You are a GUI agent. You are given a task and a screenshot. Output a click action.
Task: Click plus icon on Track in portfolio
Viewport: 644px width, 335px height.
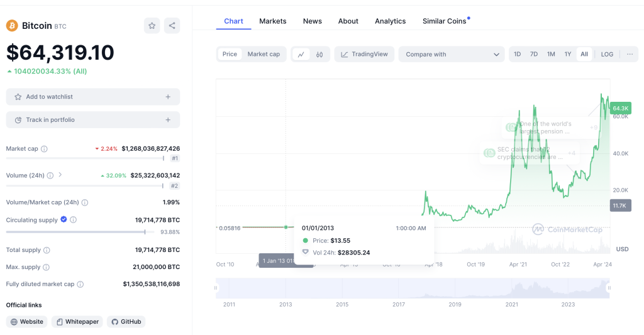point(168,120)
